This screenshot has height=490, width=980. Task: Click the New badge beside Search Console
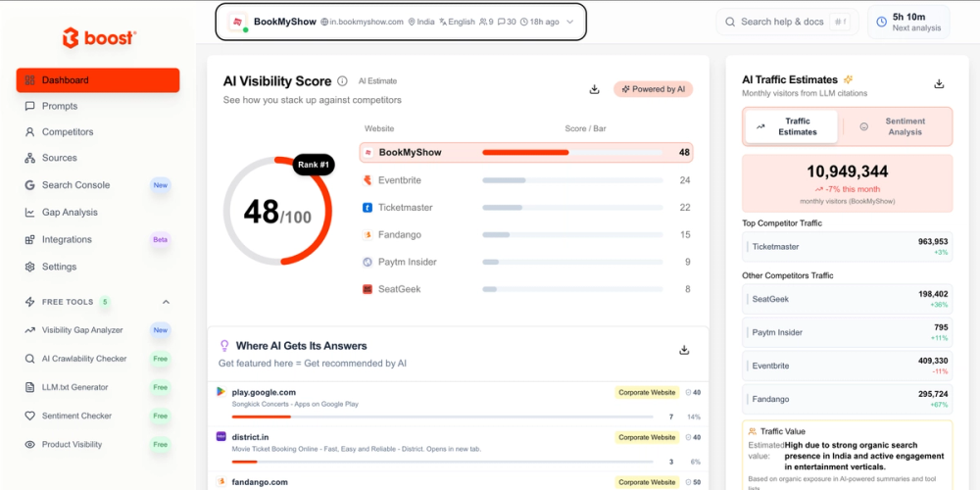click(x=161, y=185)
